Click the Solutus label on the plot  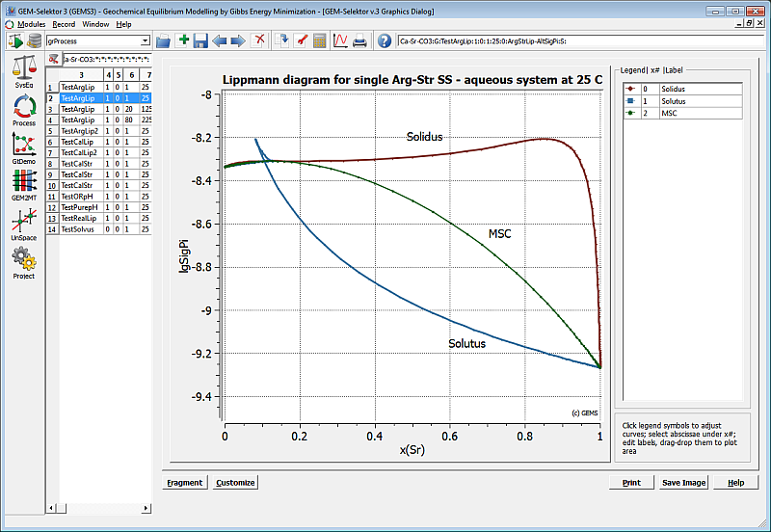click(466, 344)
